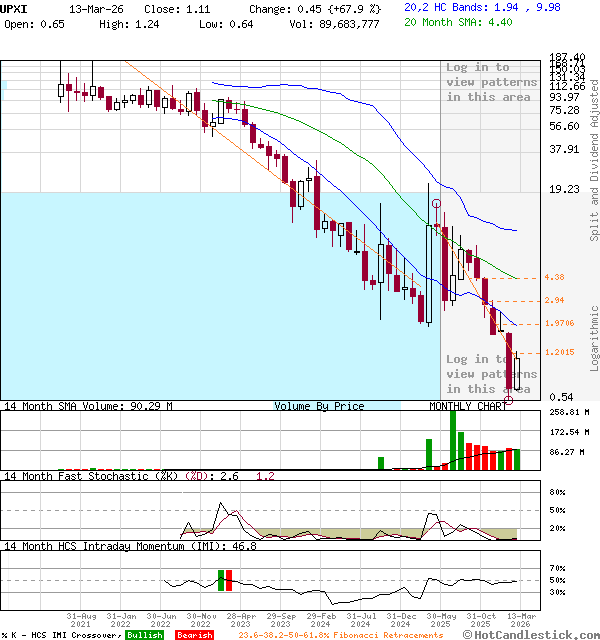Screen dimensions: 600x640
Task: Click the 20 Month SMA legend text
Action: click(x=458, y=22)
